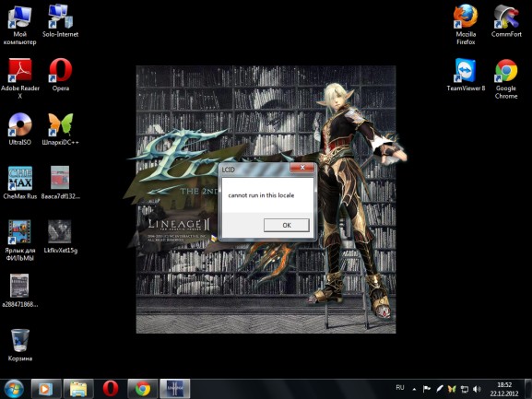Launch the CheMax Rus shortcut
This screenshot has width=532, height=399.
point(19,182)
